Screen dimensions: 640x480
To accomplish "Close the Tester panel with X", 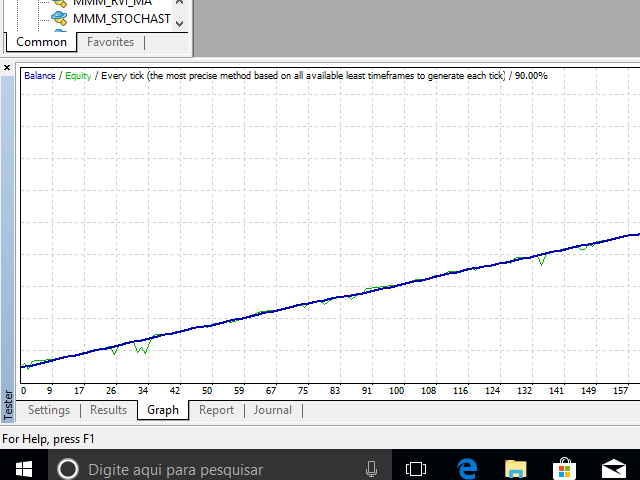I will [8, 69].
